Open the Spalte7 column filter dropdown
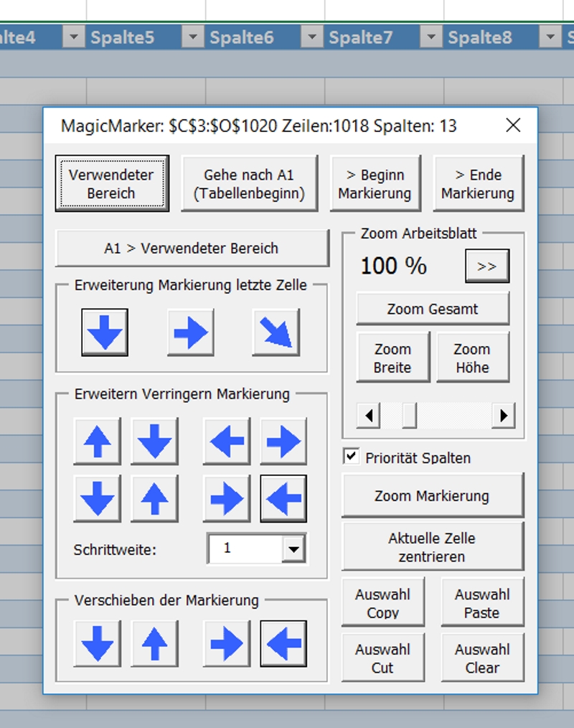Viewport: 574px width, 728px height. (x=430, y=37)
